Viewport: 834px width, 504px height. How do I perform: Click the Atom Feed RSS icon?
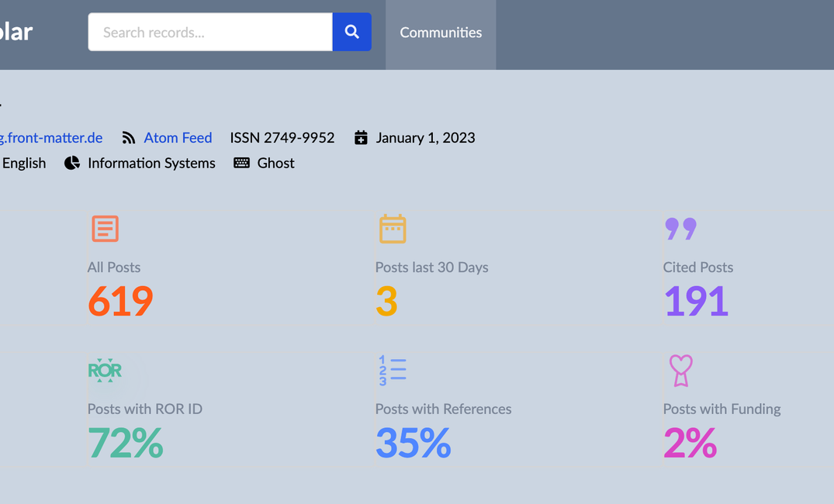(128, 137)
